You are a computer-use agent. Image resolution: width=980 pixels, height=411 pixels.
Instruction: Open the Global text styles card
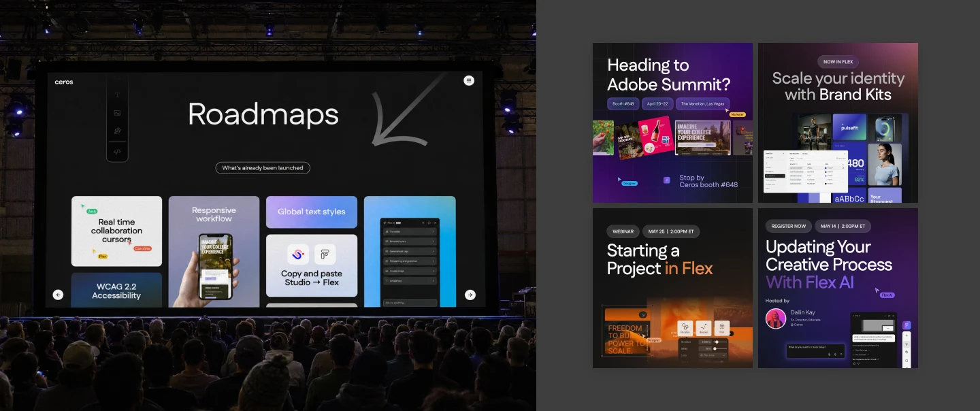[312, 212]
